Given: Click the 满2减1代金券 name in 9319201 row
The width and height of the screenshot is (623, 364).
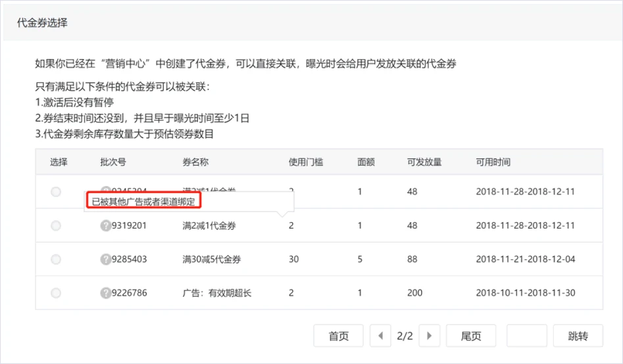Looking at the screenshot, I should pyautogui.click(x=209, y=225).
